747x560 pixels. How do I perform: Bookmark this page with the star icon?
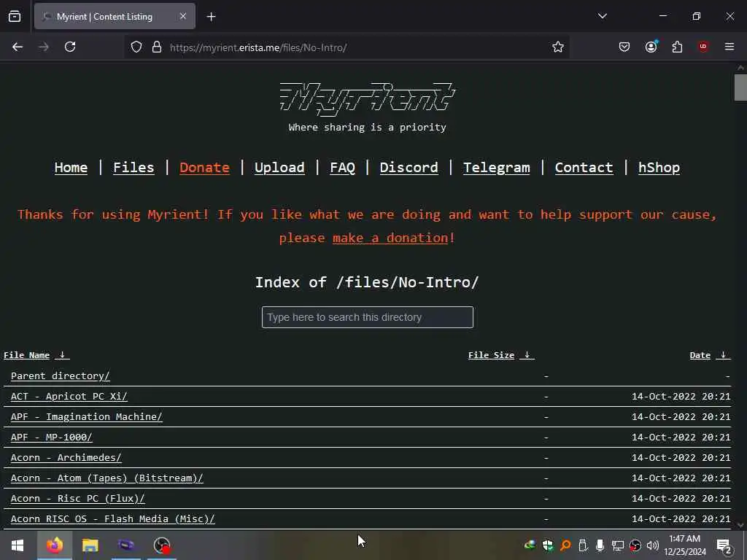pos(558,47)
